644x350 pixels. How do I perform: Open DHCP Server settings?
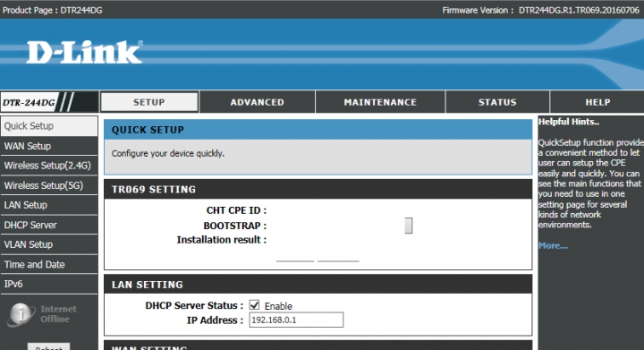(49, 225)
